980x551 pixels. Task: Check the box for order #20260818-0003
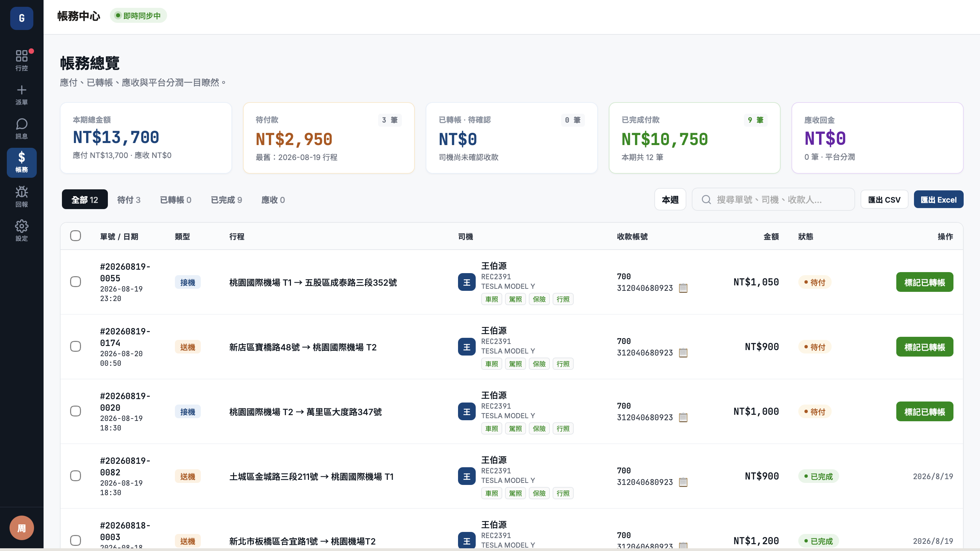[x=76, y=541]
